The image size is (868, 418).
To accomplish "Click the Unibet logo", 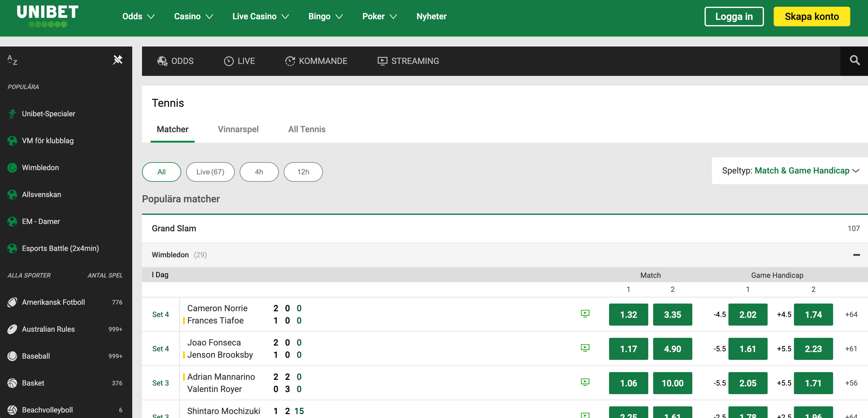I will (x=47, y=16).
